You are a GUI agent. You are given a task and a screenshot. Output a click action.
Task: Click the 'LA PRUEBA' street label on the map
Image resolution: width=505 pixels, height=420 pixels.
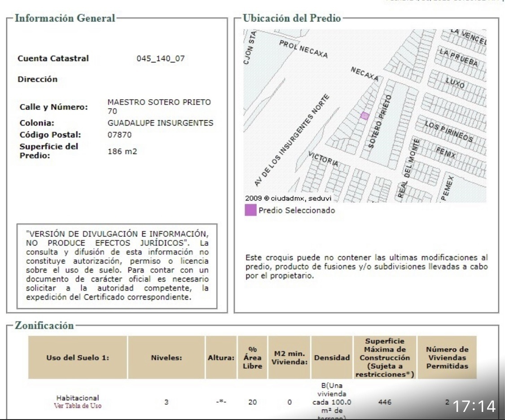click(x=459, y=57)
